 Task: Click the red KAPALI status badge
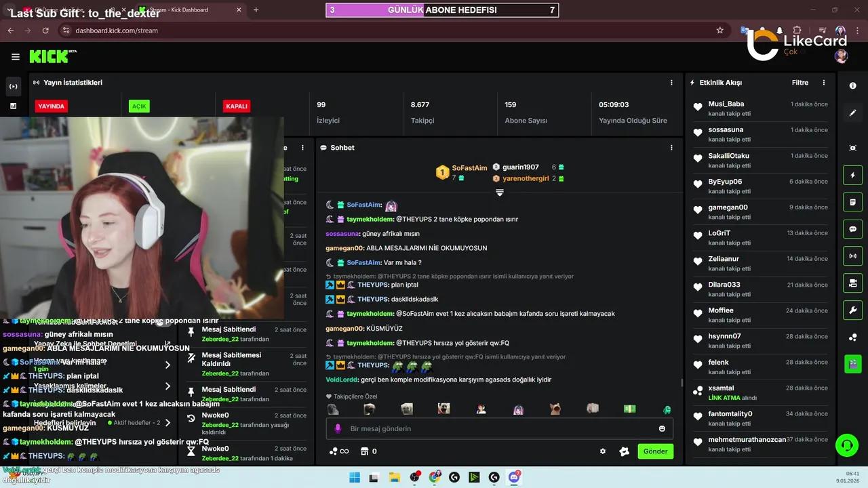[x=237, y=106]
